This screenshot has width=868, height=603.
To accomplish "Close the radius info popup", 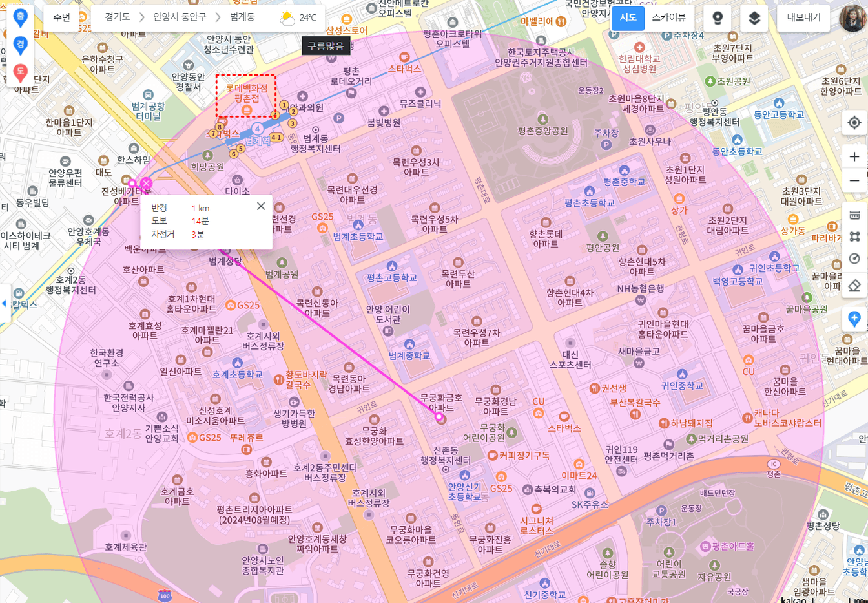I will pos(261,206).
